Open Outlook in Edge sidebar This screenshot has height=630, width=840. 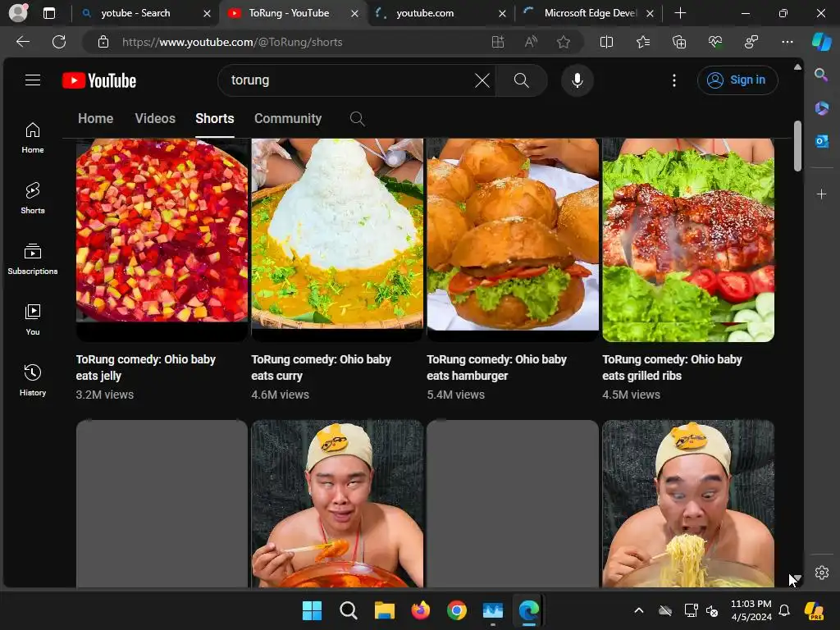[x=821, y=141]
